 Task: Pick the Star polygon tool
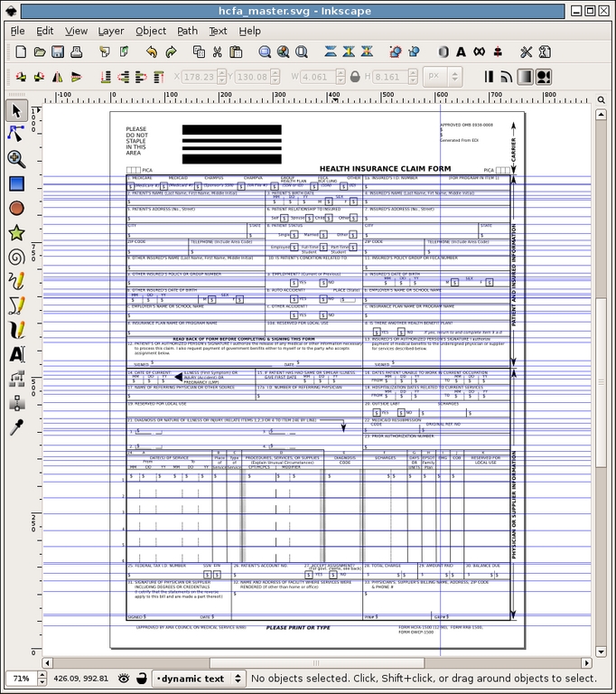coord(16,232)
